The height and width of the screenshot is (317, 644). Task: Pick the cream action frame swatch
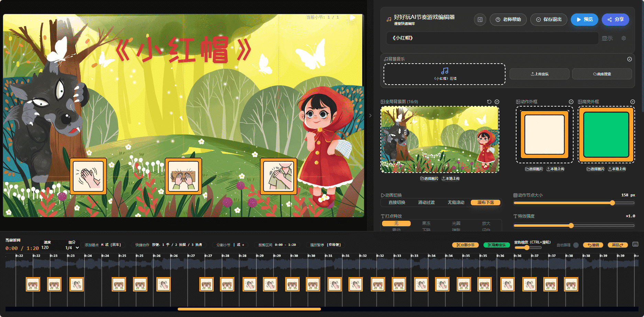[x=545, y=134]
